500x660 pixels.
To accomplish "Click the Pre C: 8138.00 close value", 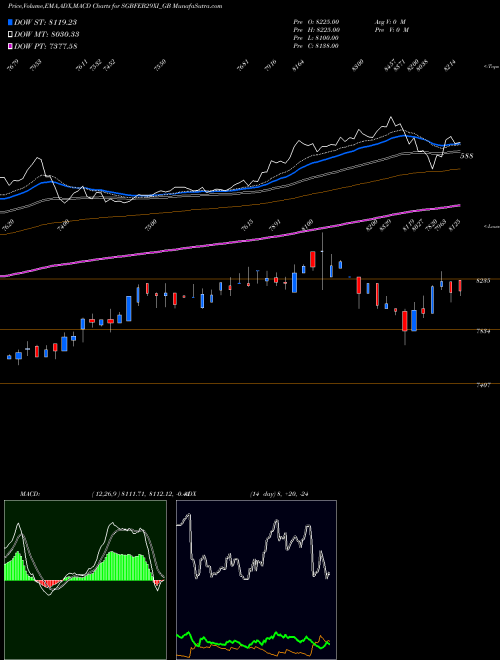I will click(x=316, y=46).
